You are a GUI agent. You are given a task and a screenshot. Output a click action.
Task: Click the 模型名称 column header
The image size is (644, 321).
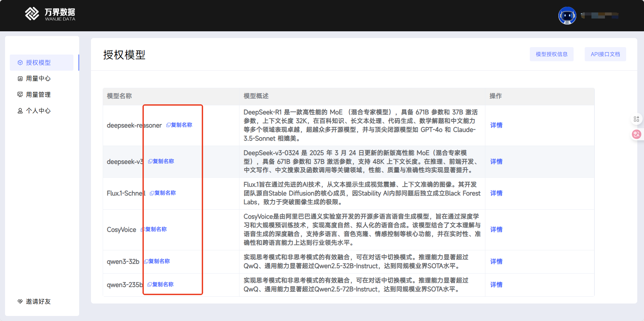tap(119, 96)
